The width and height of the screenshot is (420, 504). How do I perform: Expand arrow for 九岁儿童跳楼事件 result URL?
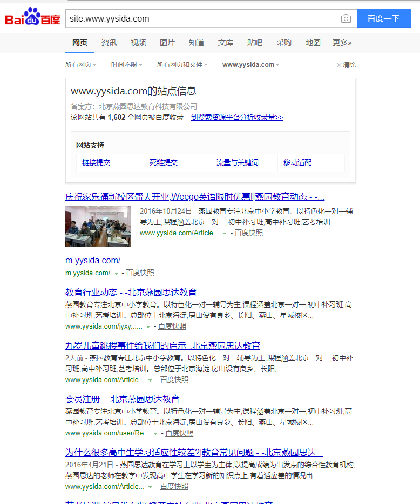150,380
